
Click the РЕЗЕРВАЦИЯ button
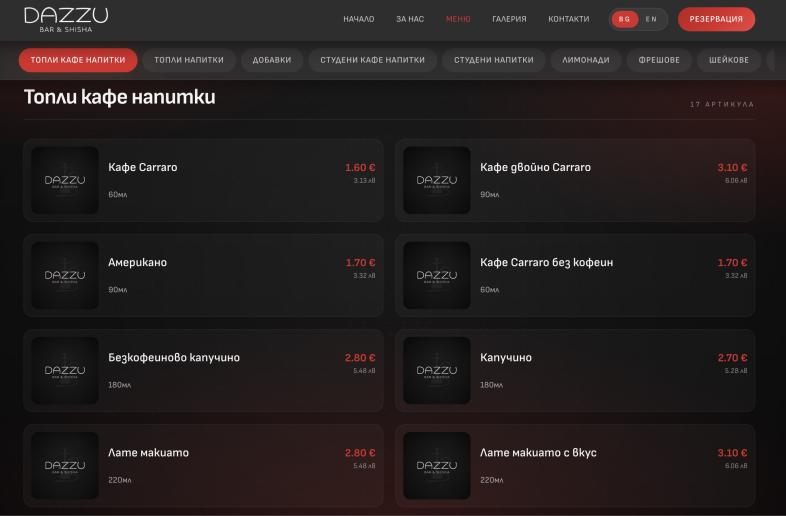(716, 19)
